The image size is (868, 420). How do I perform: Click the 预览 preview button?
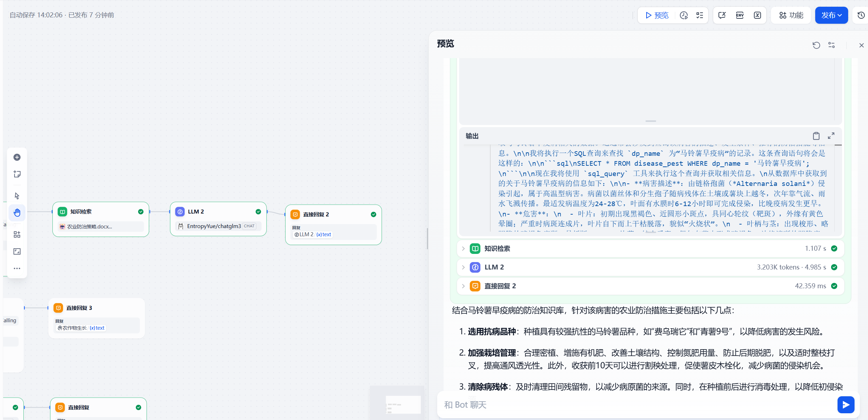657,15
